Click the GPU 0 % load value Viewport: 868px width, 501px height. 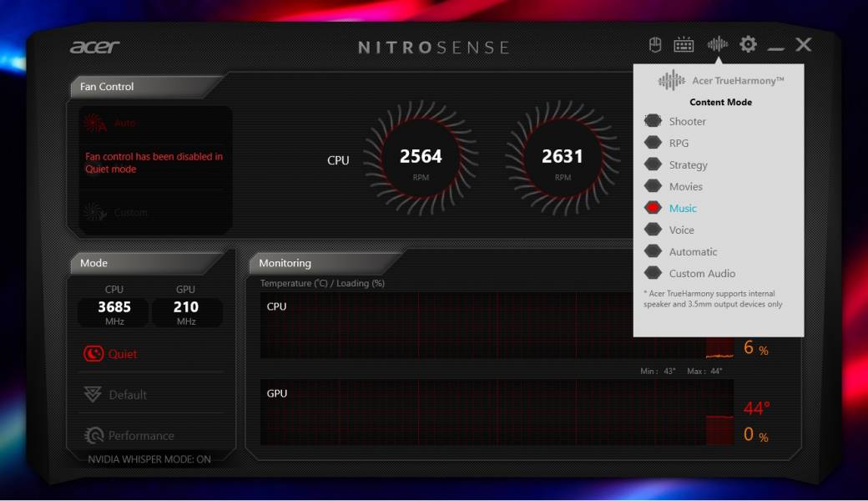[x=755, y=434]
